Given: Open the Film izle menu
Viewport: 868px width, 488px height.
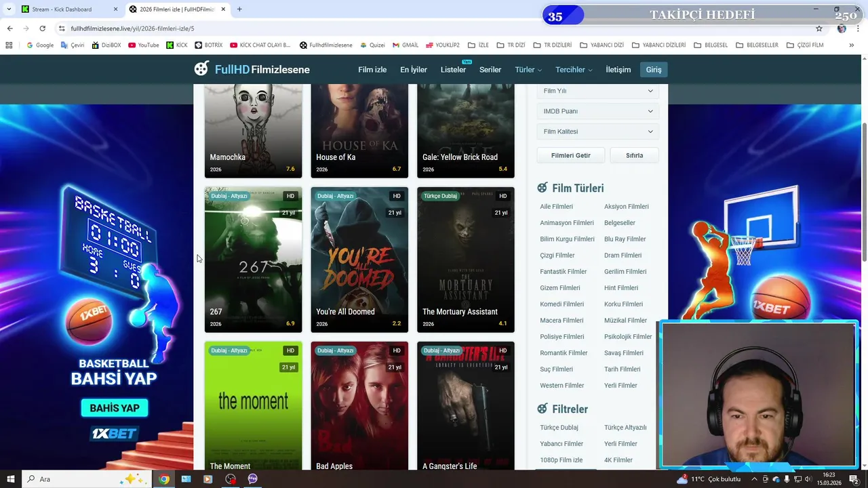Looking at the screenshot, I should (372, 70).
